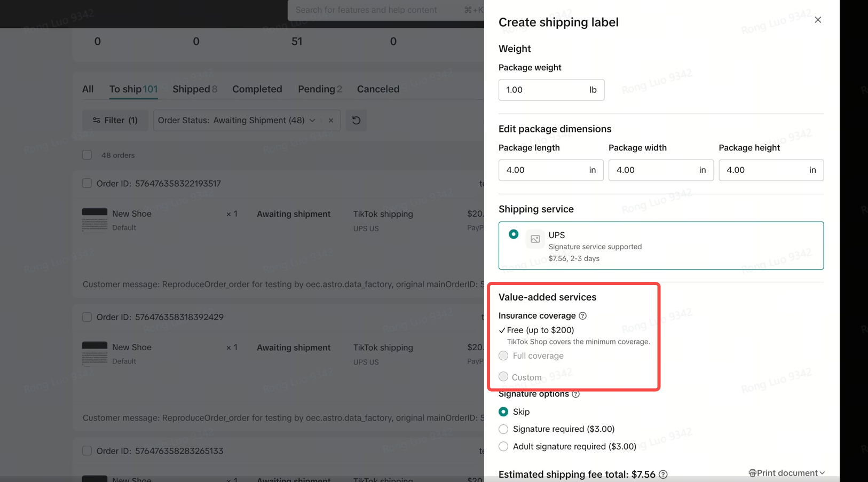The height and width of the screenshot is (482, 868).
Task: Click the printer icon beside Print document
Action: point(752,473)
